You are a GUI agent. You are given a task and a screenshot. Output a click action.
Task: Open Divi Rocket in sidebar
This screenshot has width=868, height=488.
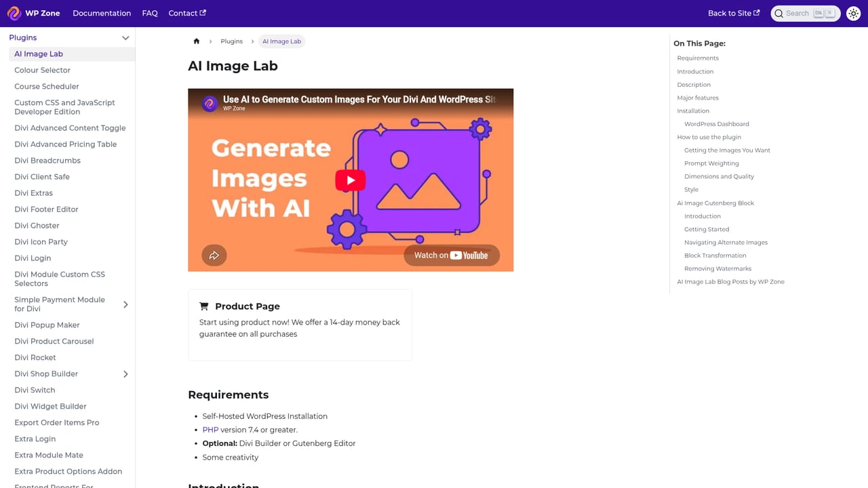(x=35, y=358)
